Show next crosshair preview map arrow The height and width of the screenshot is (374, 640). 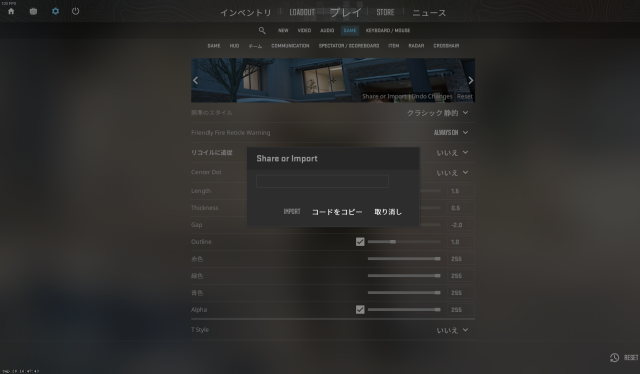pos(471,80)
